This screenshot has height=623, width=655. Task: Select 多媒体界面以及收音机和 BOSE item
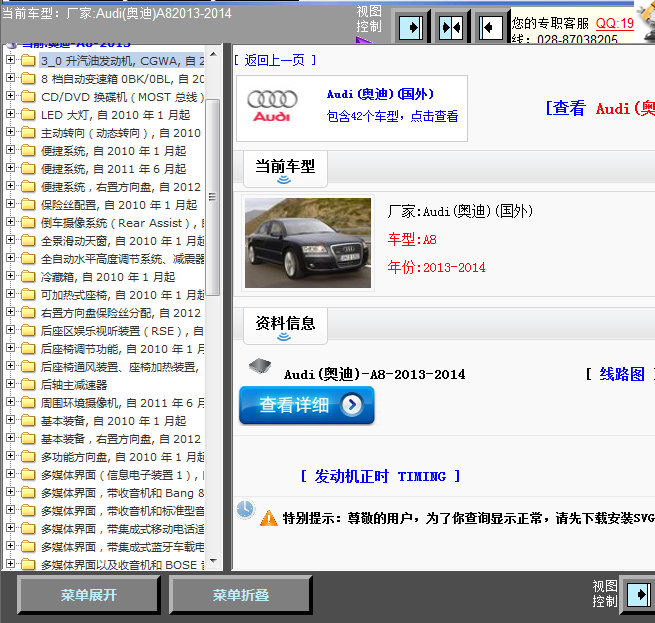[122, 565]
